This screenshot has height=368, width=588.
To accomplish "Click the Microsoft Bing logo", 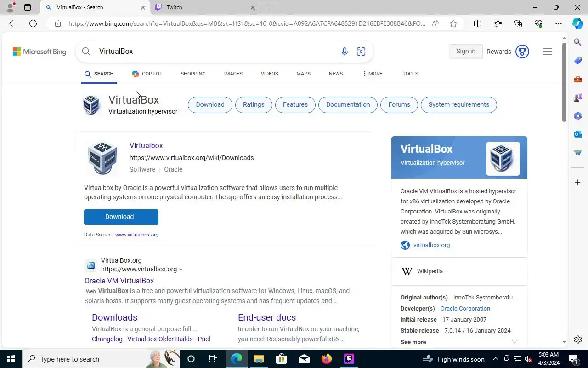I will tap(40, 52).
